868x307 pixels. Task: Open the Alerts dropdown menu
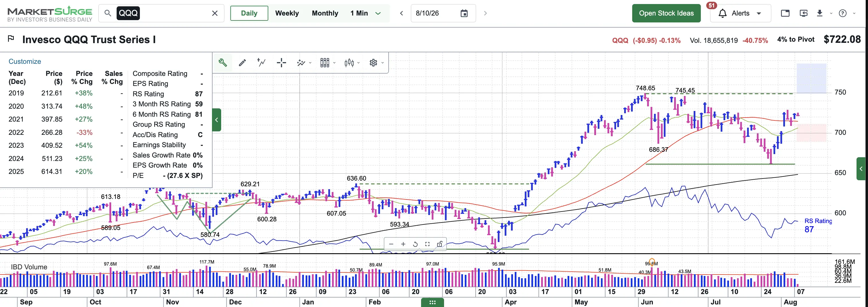click(740, 13)
